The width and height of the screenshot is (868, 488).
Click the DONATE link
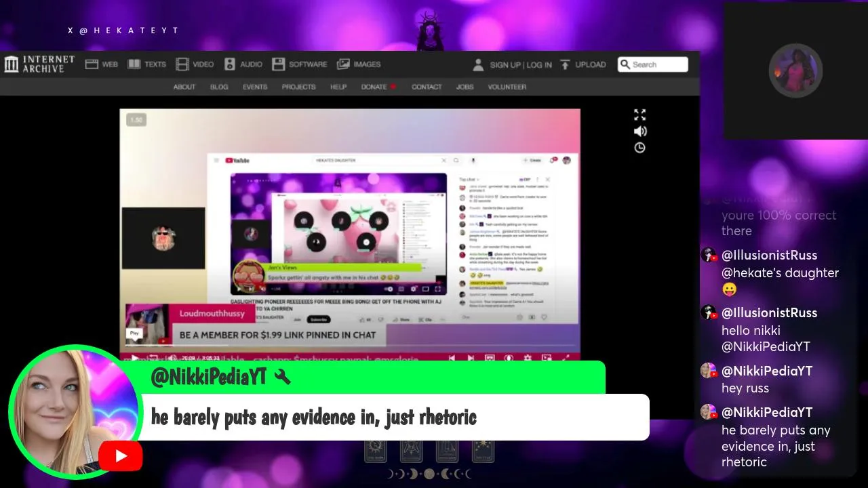click(x=374, y=87)
